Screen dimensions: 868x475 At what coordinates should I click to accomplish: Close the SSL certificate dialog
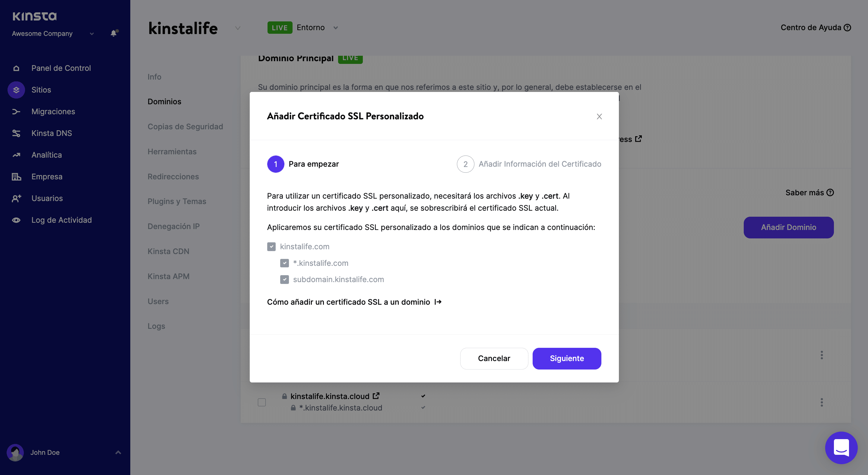click(599, 116)
